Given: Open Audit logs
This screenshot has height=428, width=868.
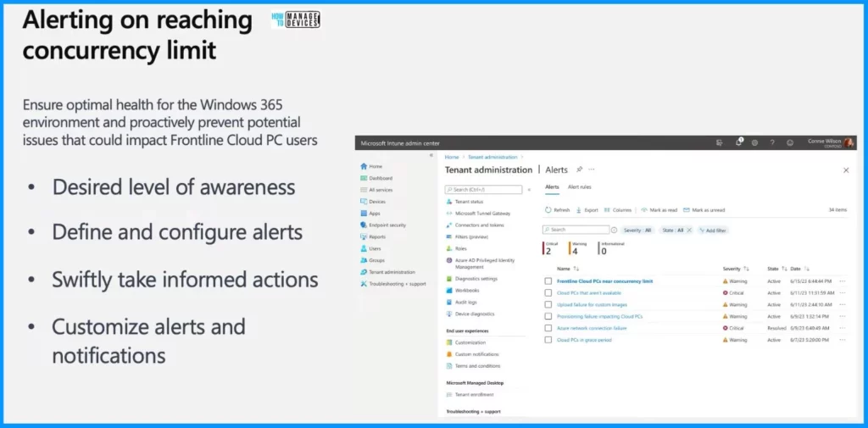Looking at the screenshot, I should point(461,303).
